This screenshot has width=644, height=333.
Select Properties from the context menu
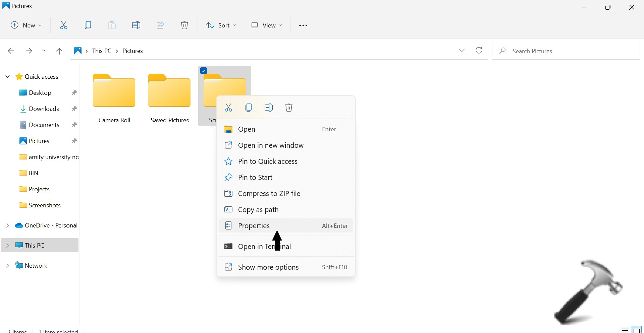pyautogui.click(x=254, y=226)
